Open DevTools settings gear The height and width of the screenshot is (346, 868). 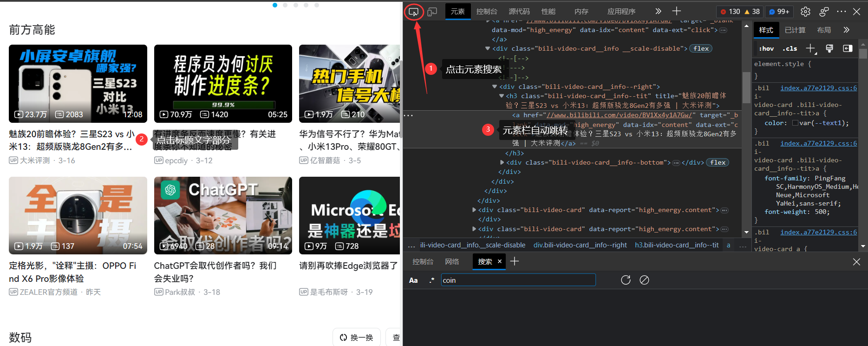coord(806,12)
